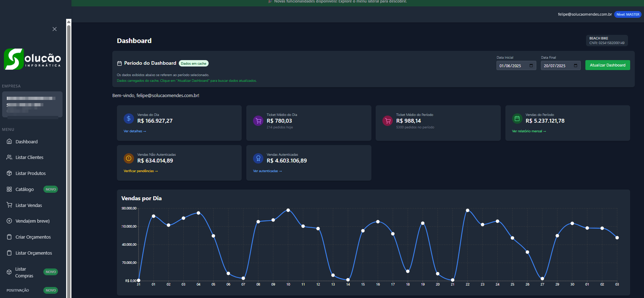This screenshot has height=298, width=644.
Task: Click the clipboard icon for Criar Orçamentos
Action: tap(9, 237)
